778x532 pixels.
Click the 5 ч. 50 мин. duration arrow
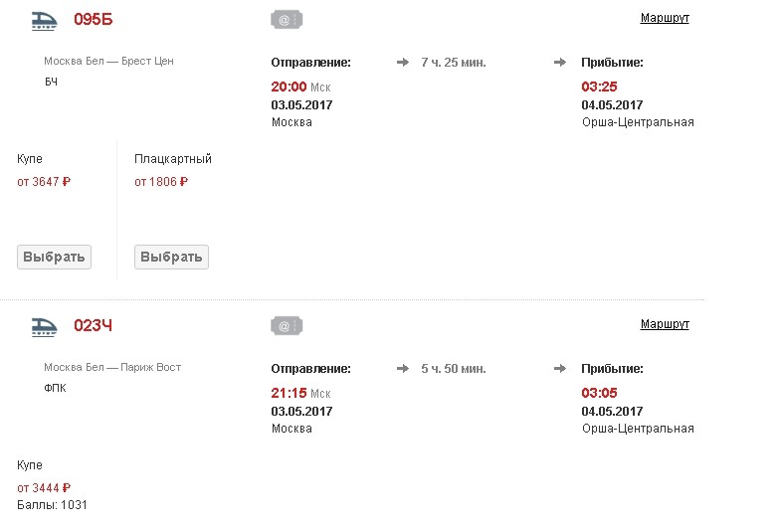[403, 369]
